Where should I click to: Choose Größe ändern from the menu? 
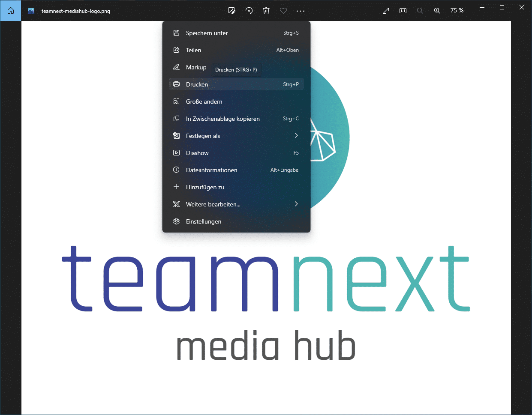(x=236, y=102)
